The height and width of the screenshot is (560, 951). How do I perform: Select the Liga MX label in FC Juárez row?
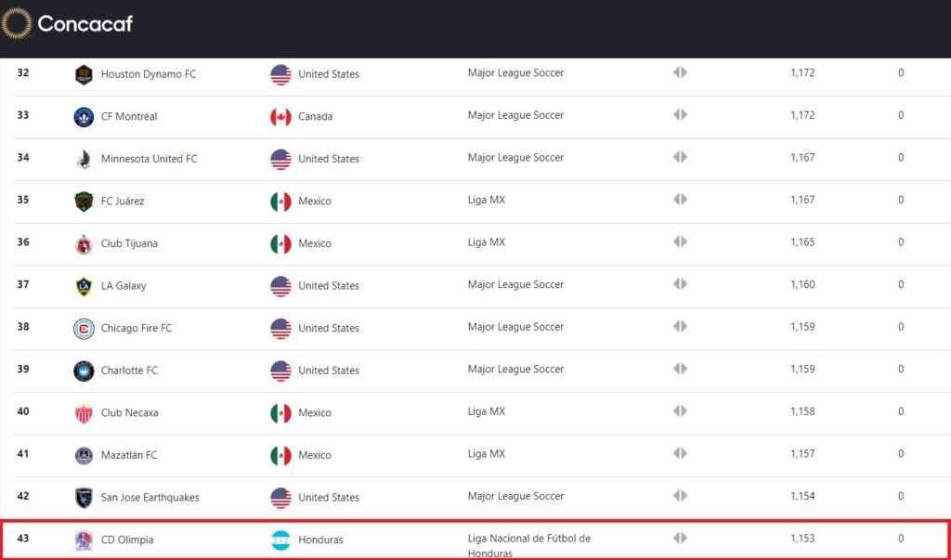click(487, 201)
